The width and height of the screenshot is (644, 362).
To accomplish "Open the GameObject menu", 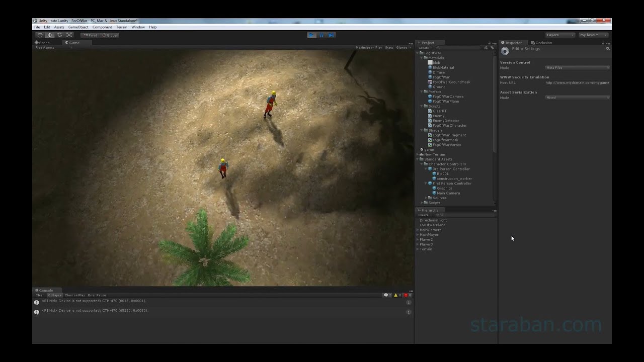I will pos(78,27).
